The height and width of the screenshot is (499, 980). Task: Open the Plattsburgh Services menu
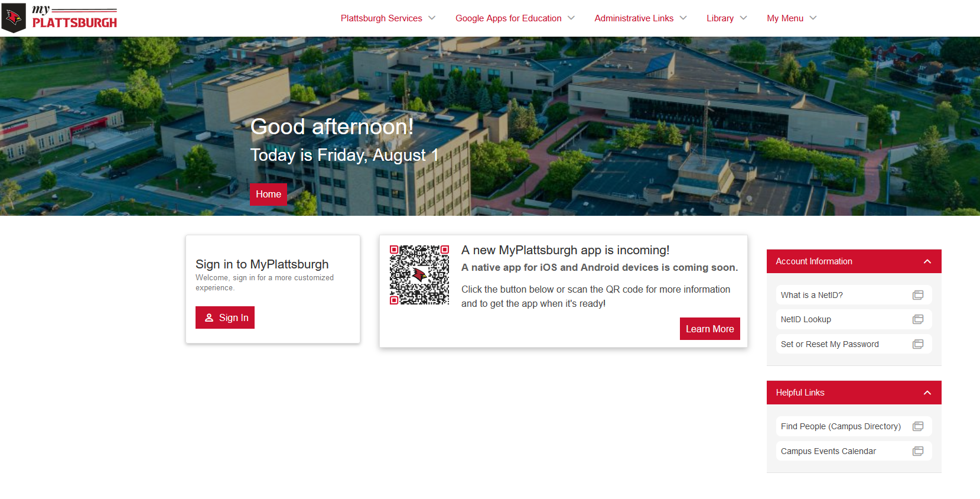pos(382,18)
